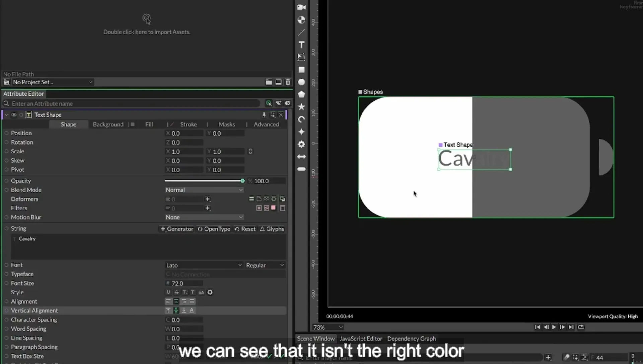
Task: Open the Blend Mode dropdown
Action: click(x=204, y=190)
